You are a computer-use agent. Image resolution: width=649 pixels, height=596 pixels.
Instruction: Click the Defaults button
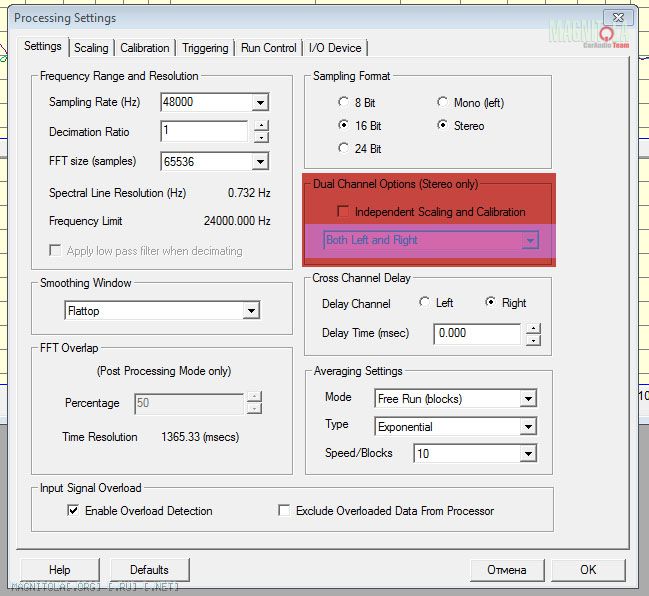pyautogui.click(x=149, y=570)
